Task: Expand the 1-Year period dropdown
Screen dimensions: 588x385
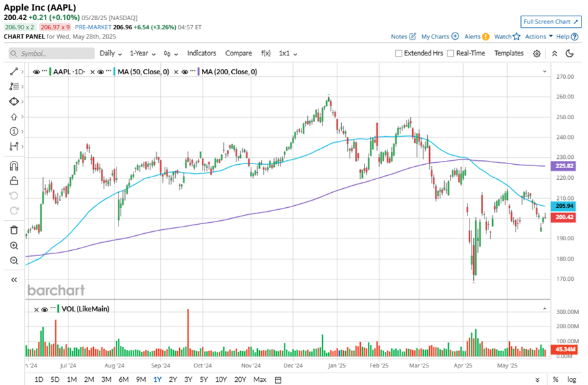Action: pos(141,53)
